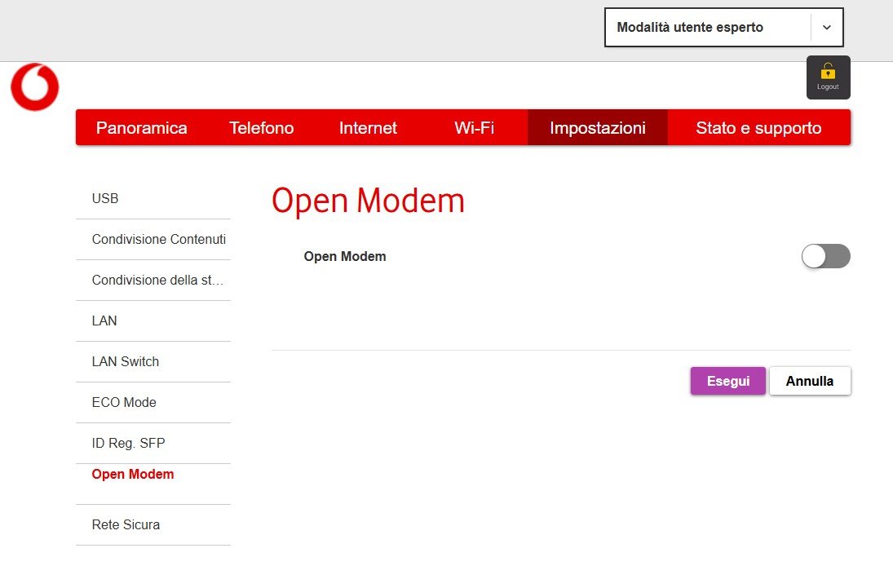Open the Modalità utente esperto dropdown
The height and width of the screenshot is (588, 893).
724,28
